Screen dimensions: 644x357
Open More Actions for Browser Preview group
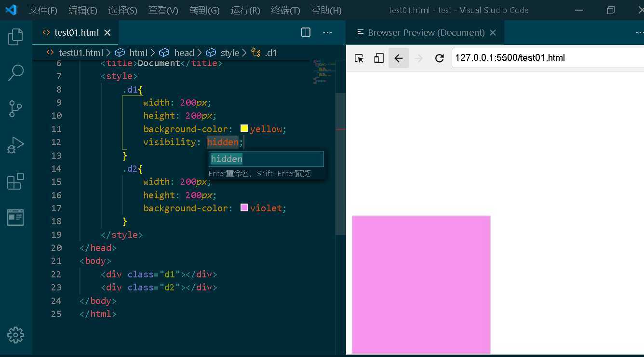pos(639,32)
